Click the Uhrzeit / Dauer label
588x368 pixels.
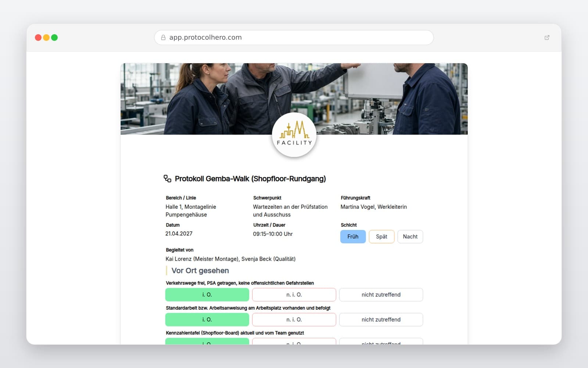[x=269, y=225]
